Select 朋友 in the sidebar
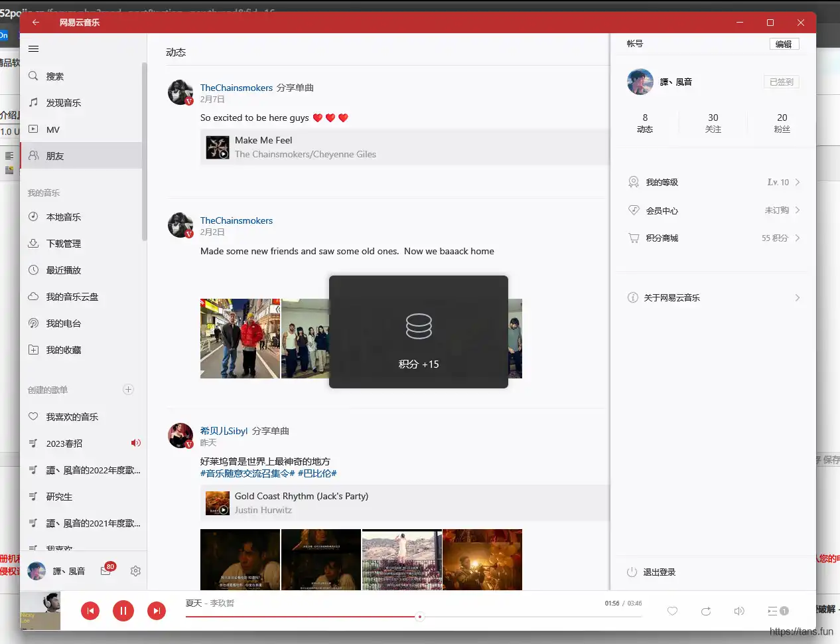 click(x=81, y=156)
